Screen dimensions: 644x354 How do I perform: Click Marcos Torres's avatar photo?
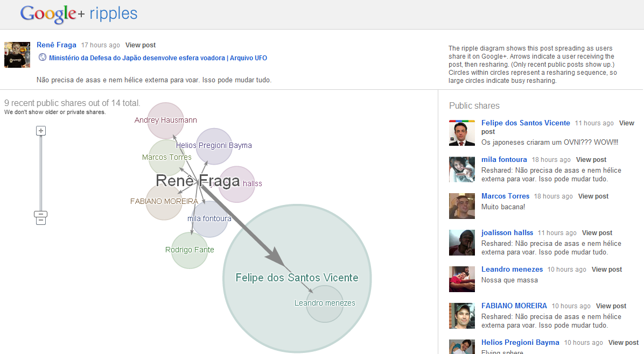(462, 206)
